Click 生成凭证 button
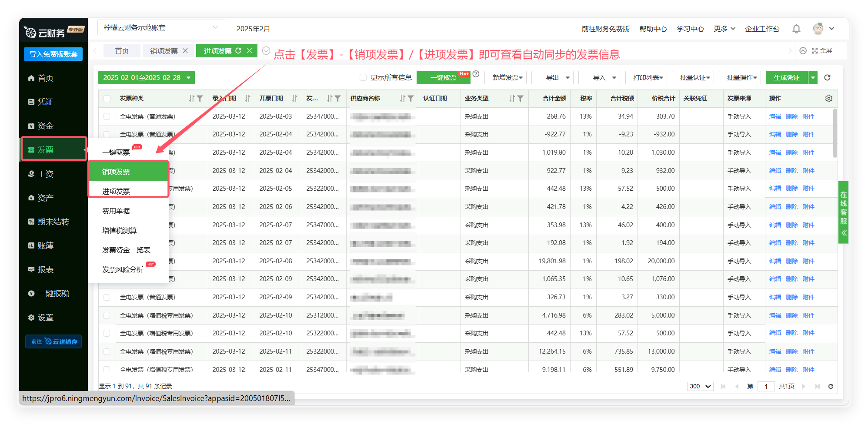Viewport: 868px width, 424px height. click(787, 77)
